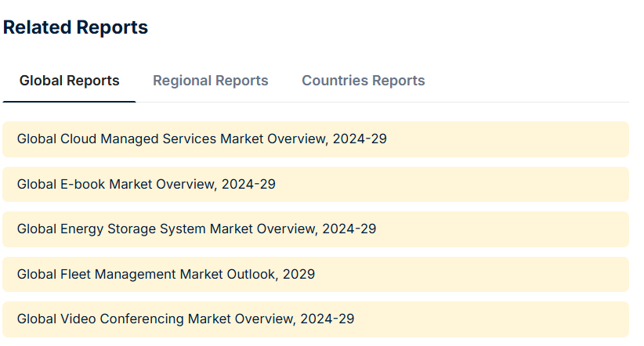This screenshot has width=644, height=346.
Task: Open Global Cloud Managed Services Market Overview
Action: coord(201,139)
